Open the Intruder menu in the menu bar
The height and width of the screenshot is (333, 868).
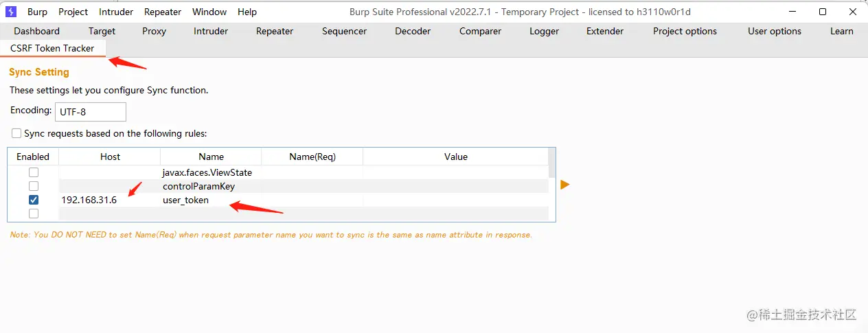pyautogui.click(x=116, y=12)
